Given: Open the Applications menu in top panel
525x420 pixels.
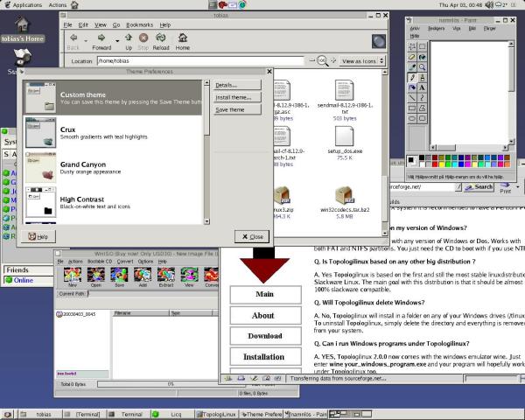Looking at the screenshot, I should pyautogui.click(x=28, y=5).
